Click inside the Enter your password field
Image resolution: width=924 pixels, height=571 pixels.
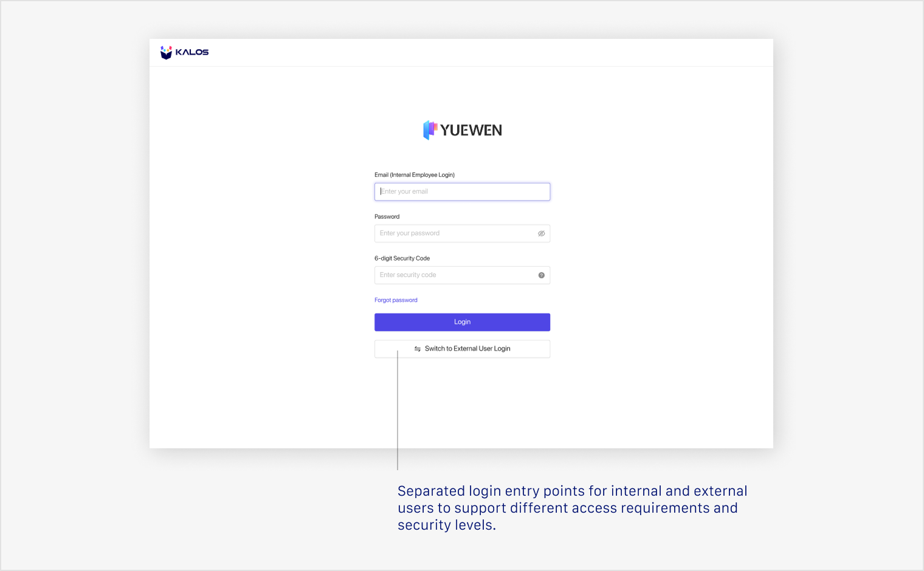[x=456, y=233]
